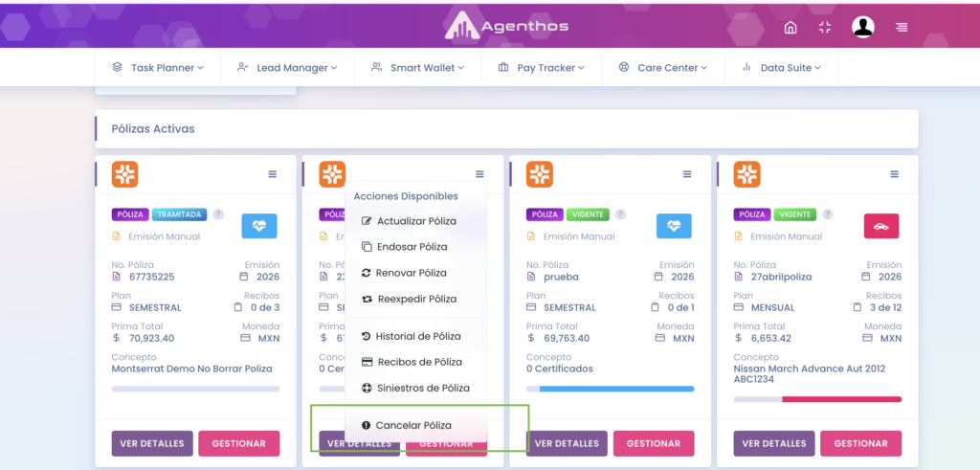This screenshot has width=980, height=470.
Task: Click concept Montserrat Demo No Borrar Poliza
Action: 191,369
